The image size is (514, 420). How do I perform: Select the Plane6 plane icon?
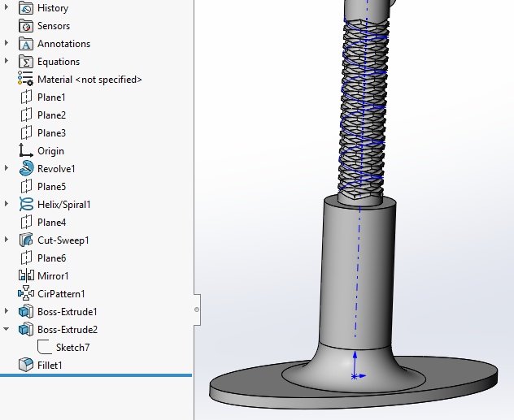26,258
